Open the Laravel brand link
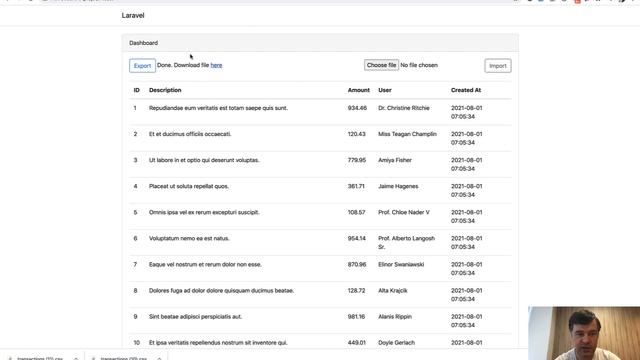640x360 pixels. click(x=133, y=16)
